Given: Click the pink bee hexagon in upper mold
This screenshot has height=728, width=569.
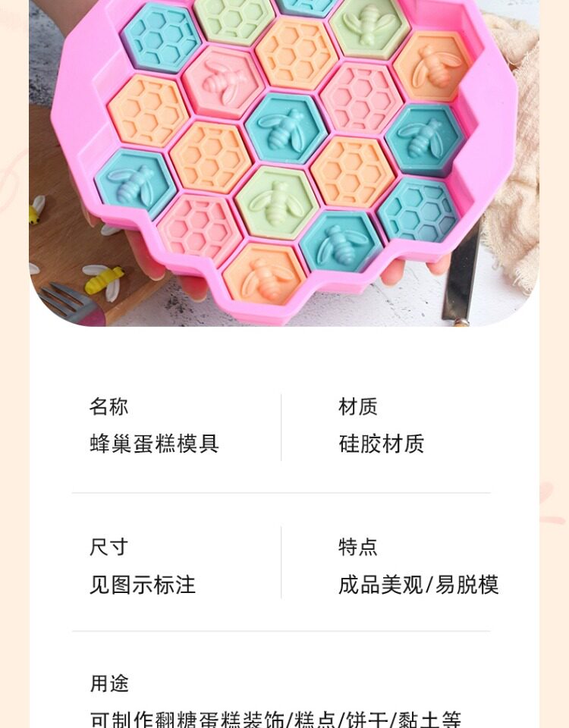Looking at the screenshot, I should coord(222,81).
